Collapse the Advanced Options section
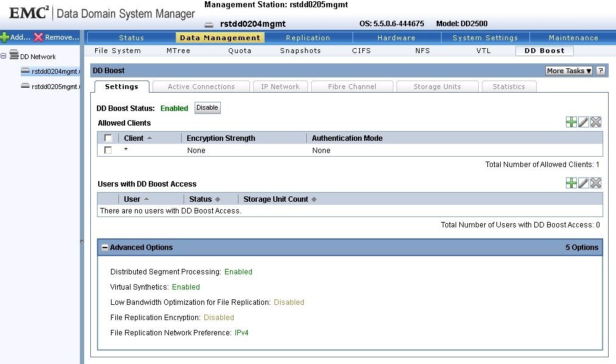This screenshot has height=364, width=616. (x=104, y=247)
